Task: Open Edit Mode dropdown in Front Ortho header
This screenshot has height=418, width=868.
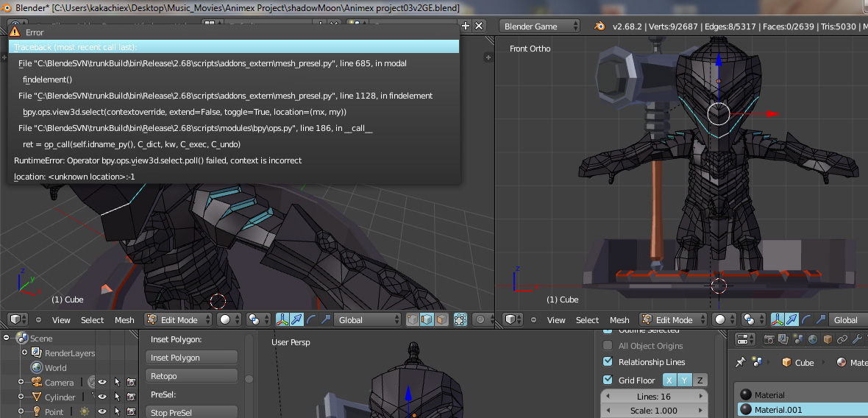Action: click(673, 319)
